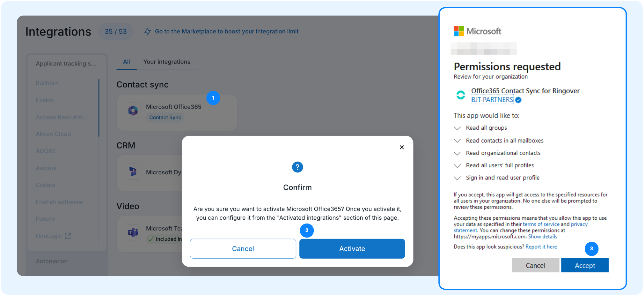The height and width of the screenshot is (296, 644).
Task: Click the 'Integrations' page title
Action: [x=58, y=32]
